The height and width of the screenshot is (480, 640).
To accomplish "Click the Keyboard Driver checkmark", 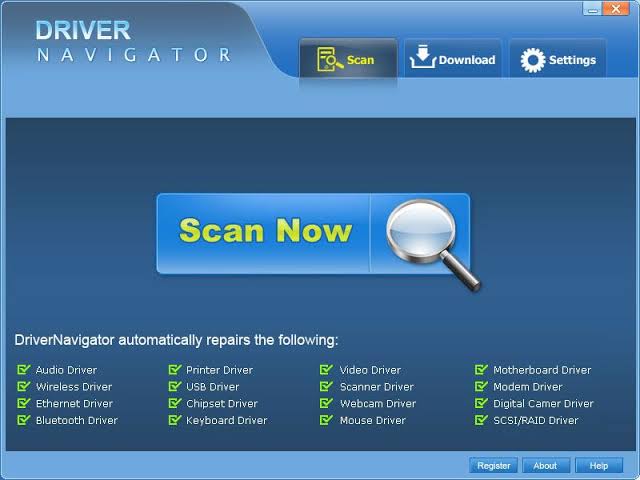I will (x=175, y=420).
